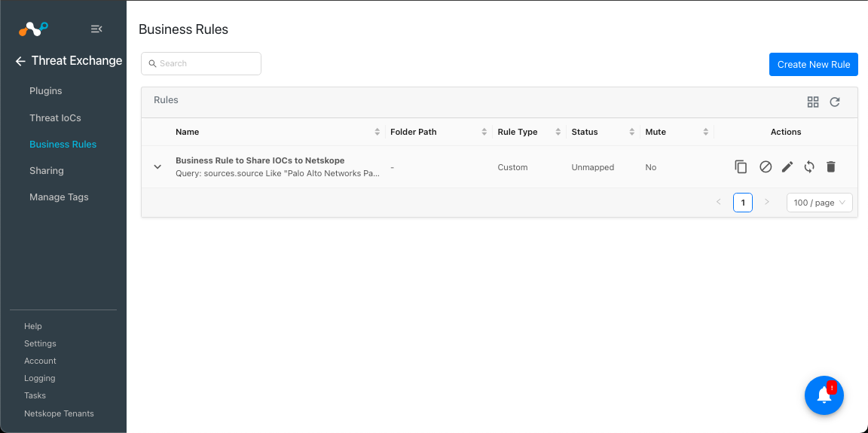This screenshot has width=868, height=433.
Task: Open Threat IoCs in the sidebar
Action: (55, 117)
